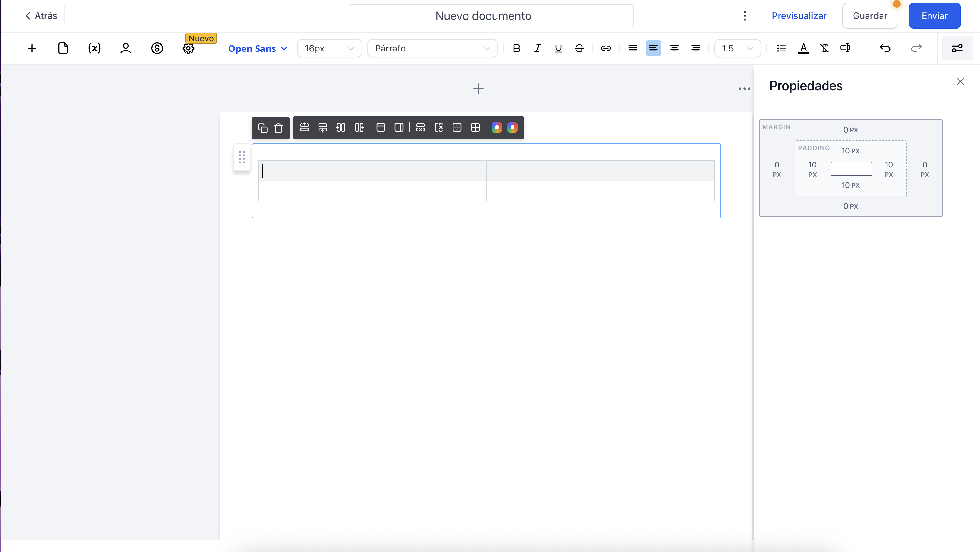Open the variables (x) panel
Screen dimensions: 980x552
tap(94, 48)
